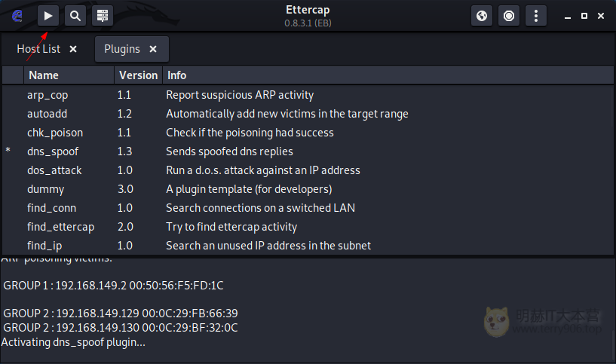Select the find_ettercap plugin row
This screenshot has width=616, height=364.
pyautogui.click(x=308, y=227)
